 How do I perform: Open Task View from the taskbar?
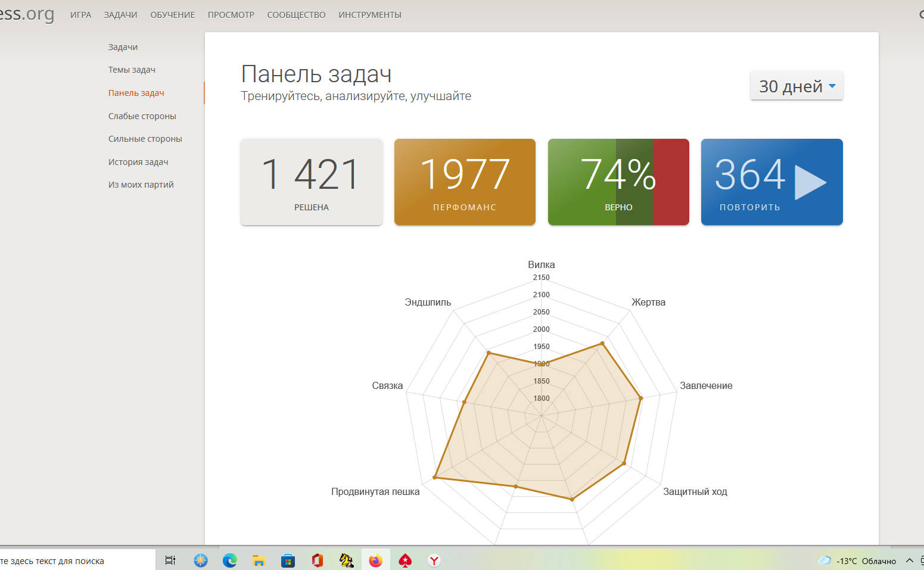(x=170, y=560)
